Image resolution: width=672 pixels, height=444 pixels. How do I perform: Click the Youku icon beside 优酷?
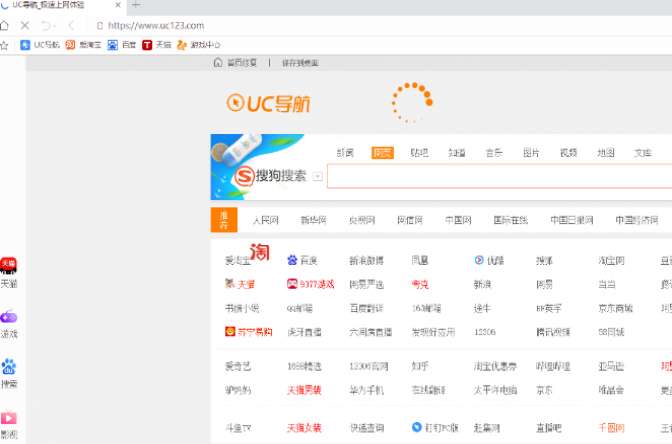tap(479, 260)
